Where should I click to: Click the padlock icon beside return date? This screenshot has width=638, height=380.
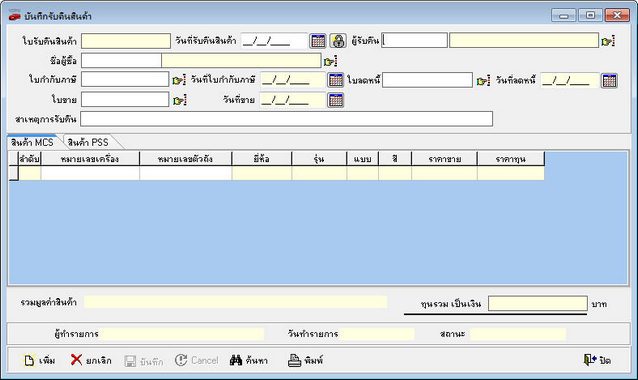338,41
